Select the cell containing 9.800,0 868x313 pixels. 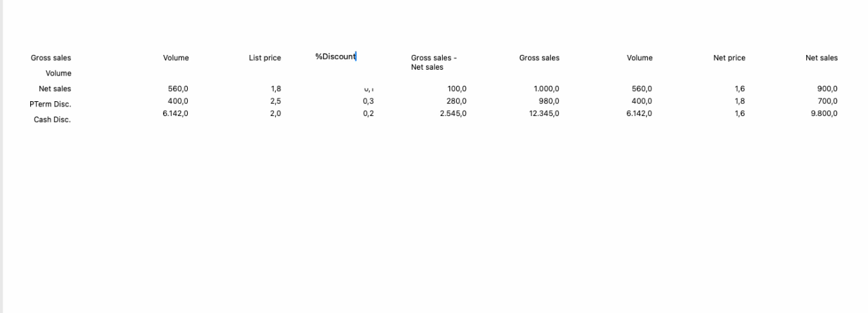(x=824, y=113)
